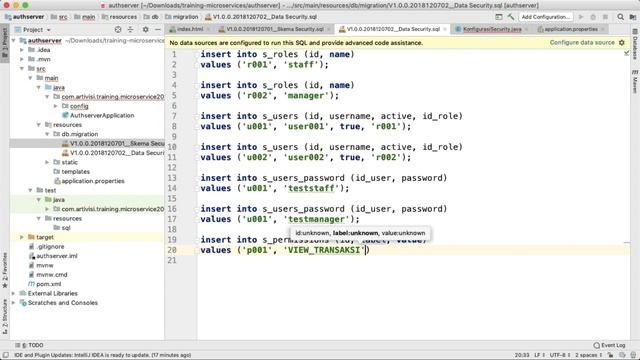Expand the static folder arrow
This screenshot has width=640, height=360.
click(x=47, y=162)
